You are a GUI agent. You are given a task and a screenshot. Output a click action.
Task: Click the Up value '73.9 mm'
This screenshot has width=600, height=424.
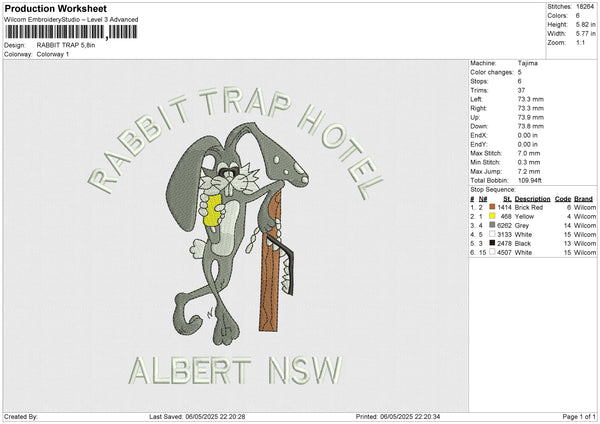click(x=531, y=117)
